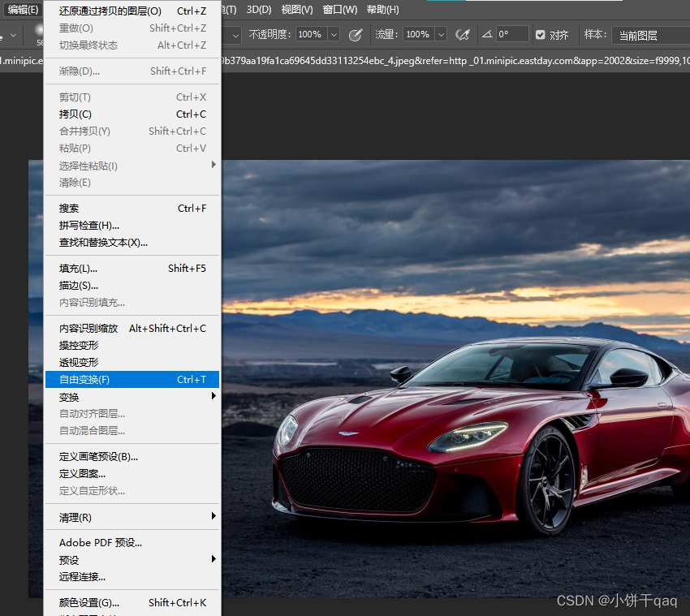Viewport: 690px width, 616px height.
Task: Open the 帮助(H) menu
Action: pyautogui.click(x=382, y=10)
